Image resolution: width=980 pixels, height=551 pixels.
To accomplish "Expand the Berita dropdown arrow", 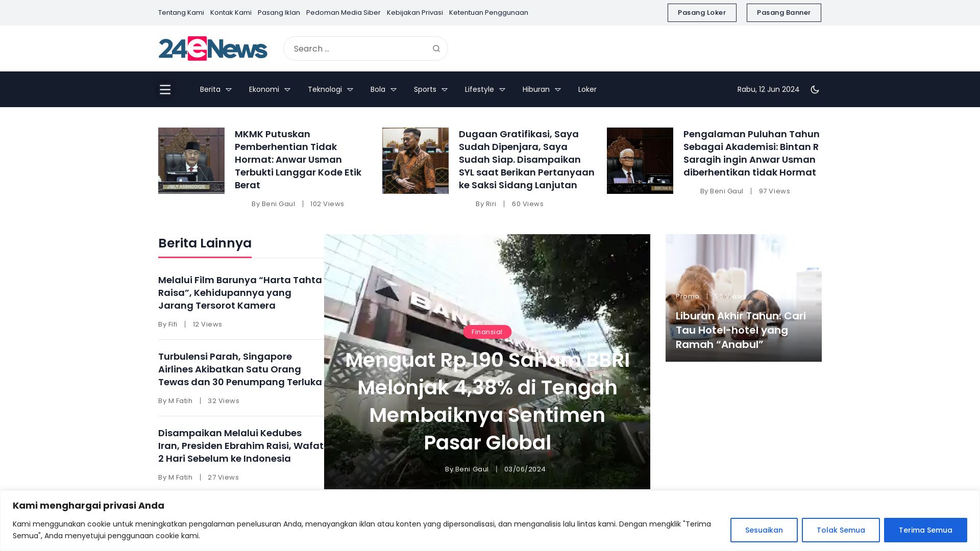I will (229, 90).
